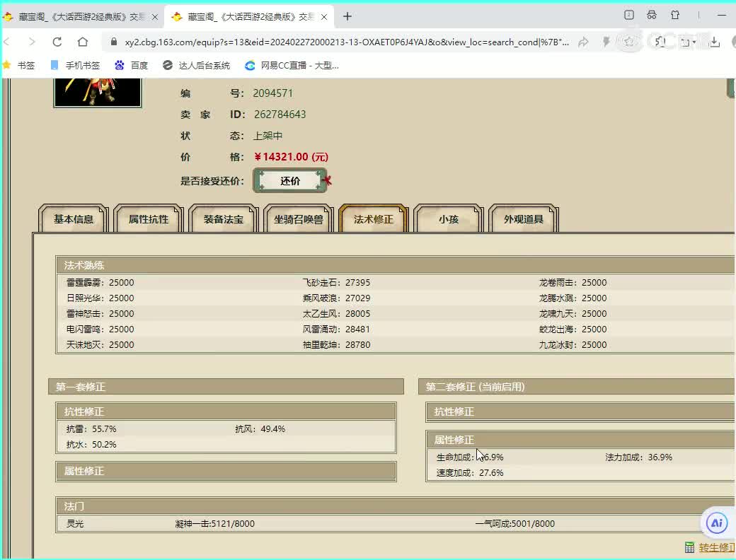Open the tab count window icon
Screen dimensions: 736x560
pyautogui.click(x=629, y=15)
